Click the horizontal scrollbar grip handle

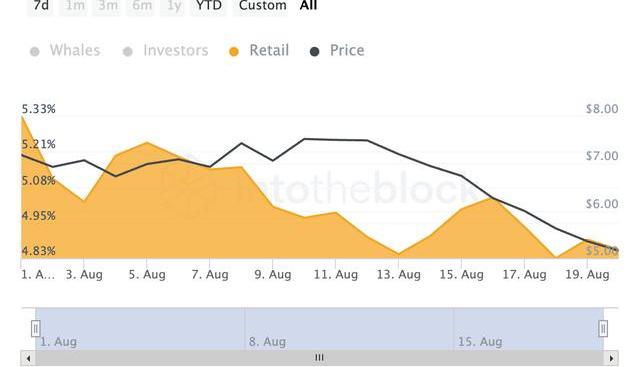pyautogui.click(x=319, y=358)
